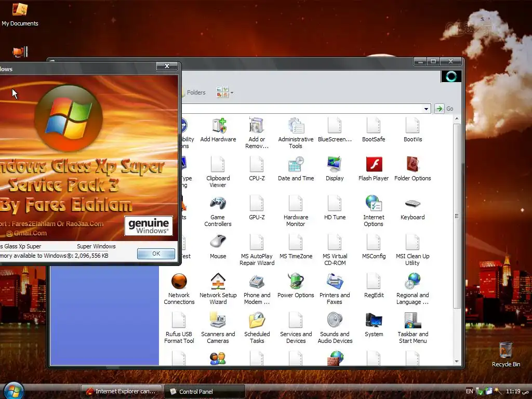
Task: Open Printers and Faxes icon
Action: point(335,289)
